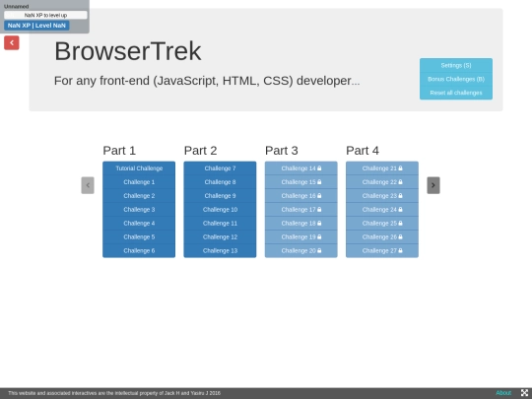Viewport: 532px width, 399px height.
Task: Open Challenge 9
Action: (x=220, y=196)
